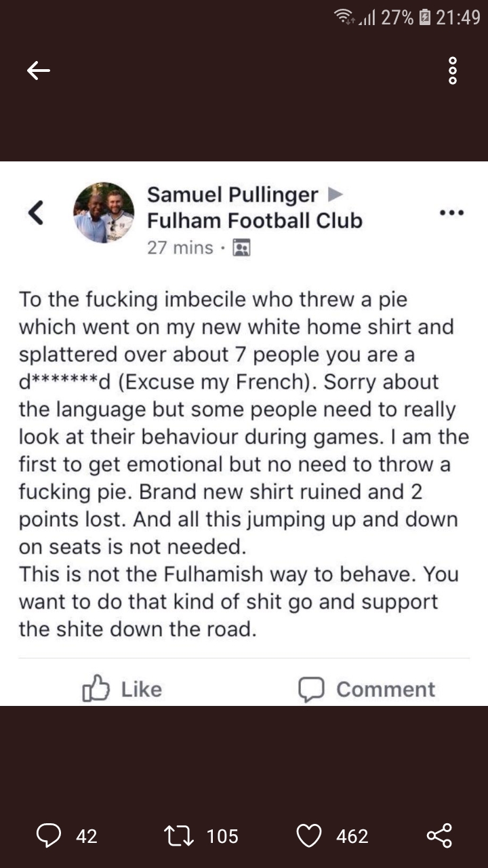Tap the 42 replies count
The height and width of the screenshot is (868, 488).
click(x=86, y=836)
